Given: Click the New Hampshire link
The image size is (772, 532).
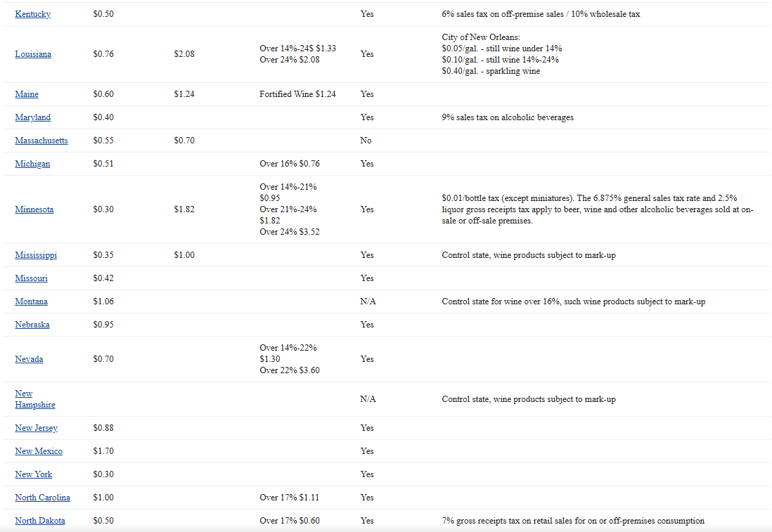Looking at the screenshot, I should (34, 399).
